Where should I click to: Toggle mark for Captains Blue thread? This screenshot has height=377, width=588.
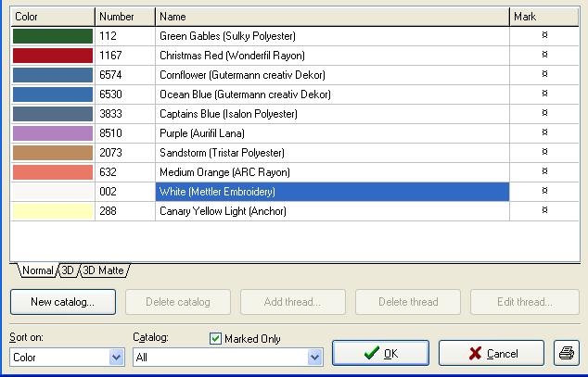(545, 113)
